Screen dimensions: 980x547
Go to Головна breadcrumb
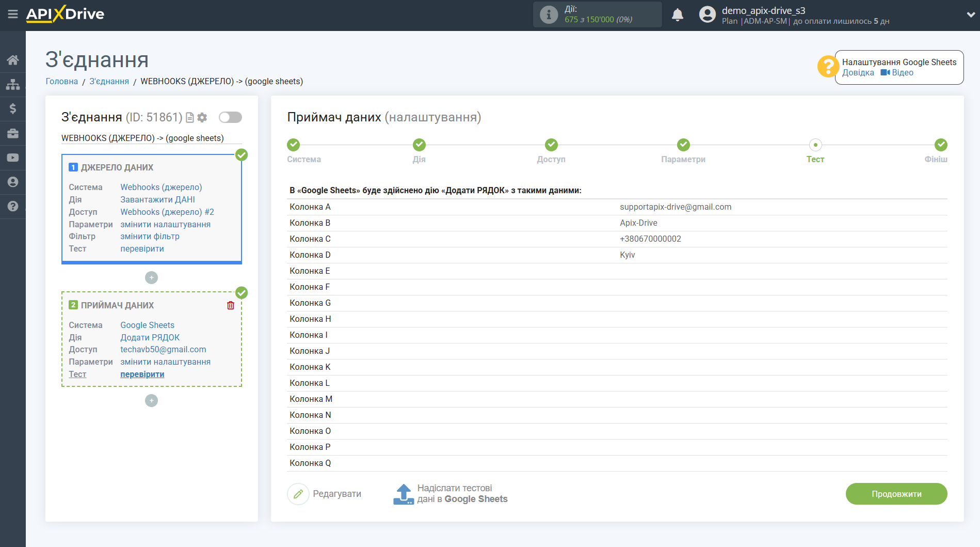coord(62,81)
